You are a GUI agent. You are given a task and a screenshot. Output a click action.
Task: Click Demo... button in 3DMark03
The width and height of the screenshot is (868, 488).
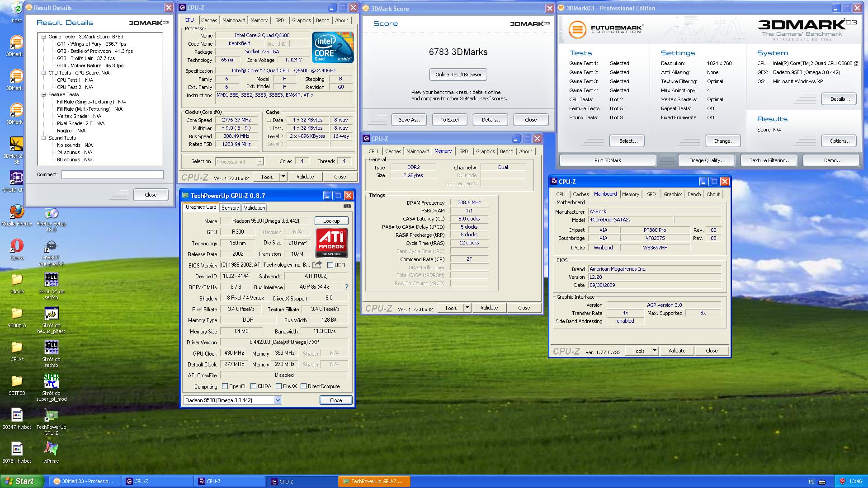832,160
